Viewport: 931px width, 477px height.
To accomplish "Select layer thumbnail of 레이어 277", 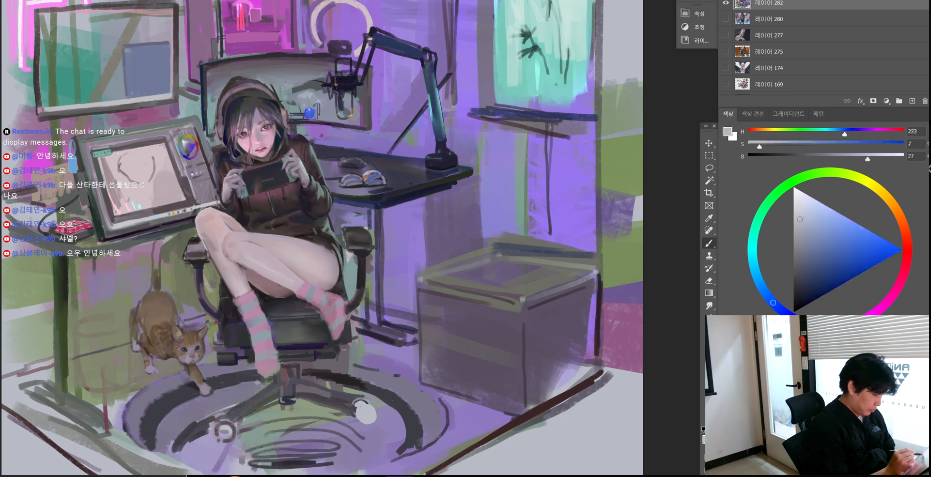I will click(742, 35).
